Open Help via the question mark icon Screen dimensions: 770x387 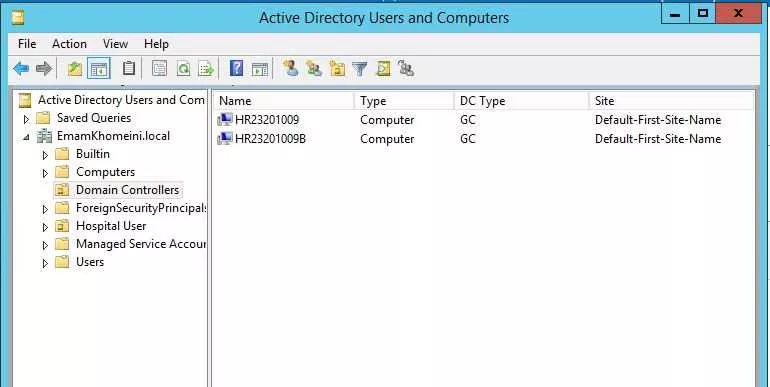coord(236,68)
